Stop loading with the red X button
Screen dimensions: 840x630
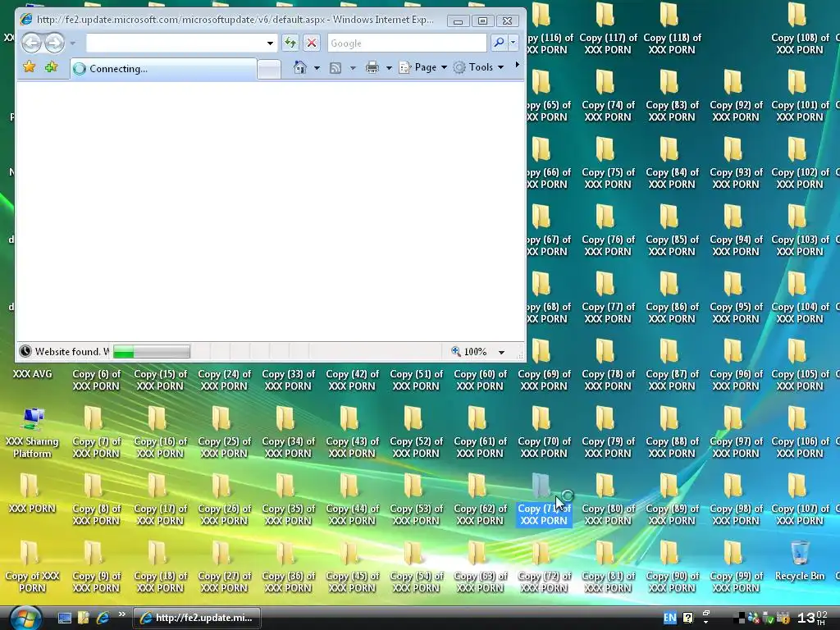[311, 43]
